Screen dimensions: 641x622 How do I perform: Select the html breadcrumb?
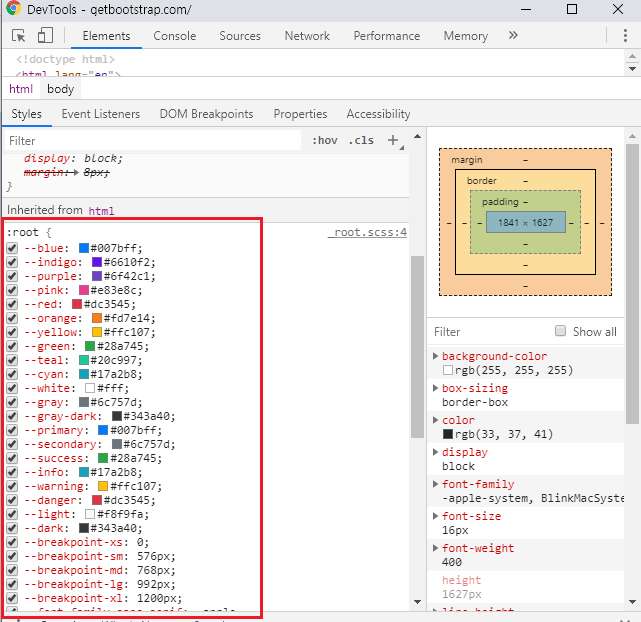point(21,89)
